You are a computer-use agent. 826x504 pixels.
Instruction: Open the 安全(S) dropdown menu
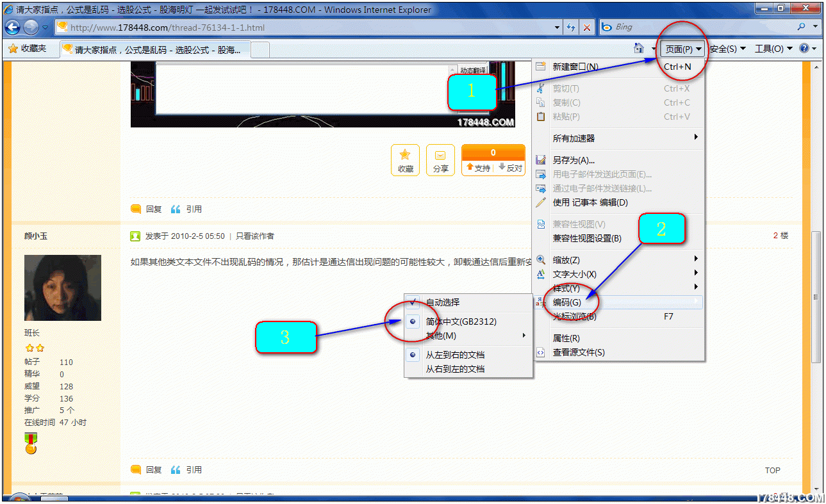727,49
